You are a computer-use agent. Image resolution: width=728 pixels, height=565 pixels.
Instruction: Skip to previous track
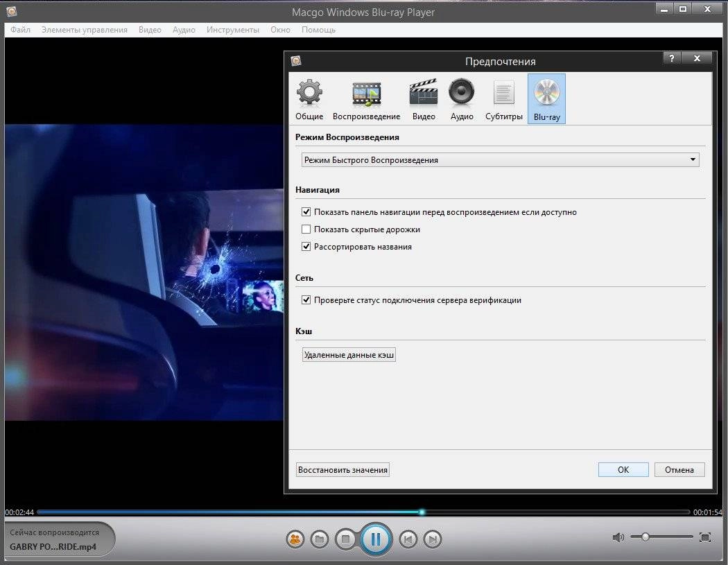pyautogui.click(x=408, y=539)
